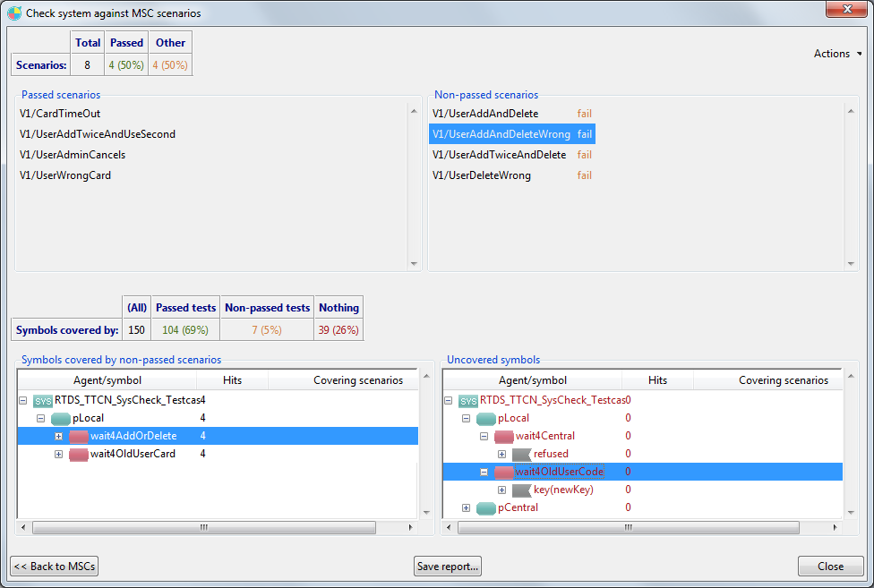Image resolution: width=874 pixels, height=588 pixels.
Task: Collapse the wait4Central tree node
Action: point(484,437)
